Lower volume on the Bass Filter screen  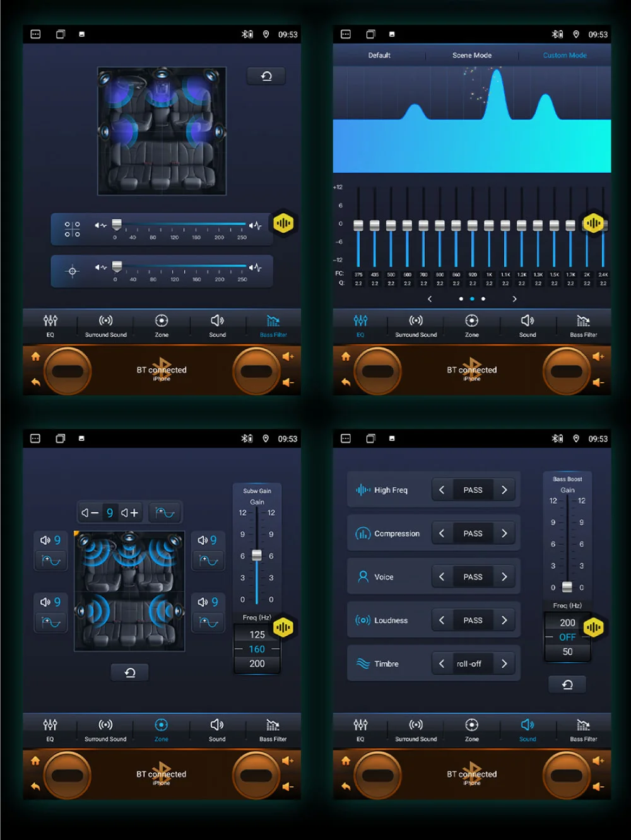[x=288, y=382]
